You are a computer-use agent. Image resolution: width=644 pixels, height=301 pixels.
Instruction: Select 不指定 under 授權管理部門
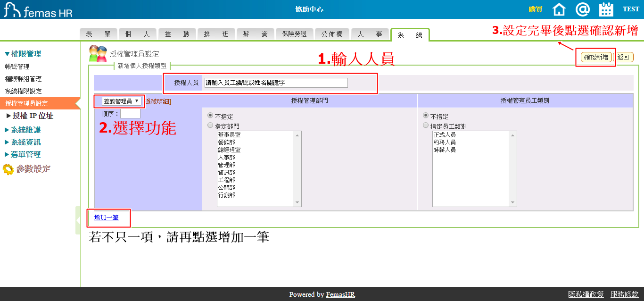point(210,116)
